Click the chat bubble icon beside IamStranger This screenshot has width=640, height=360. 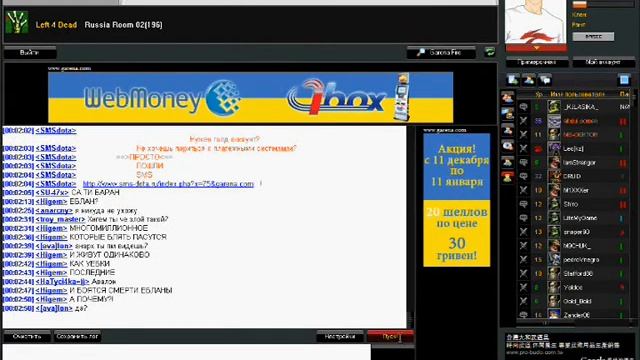tap(523, 162)
